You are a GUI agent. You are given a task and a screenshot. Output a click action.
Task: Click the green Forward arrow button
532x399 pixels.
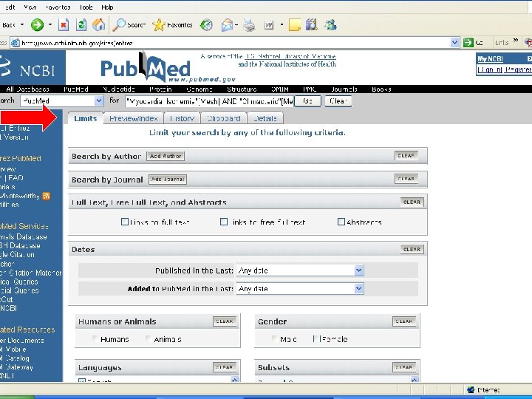[38, 25]
